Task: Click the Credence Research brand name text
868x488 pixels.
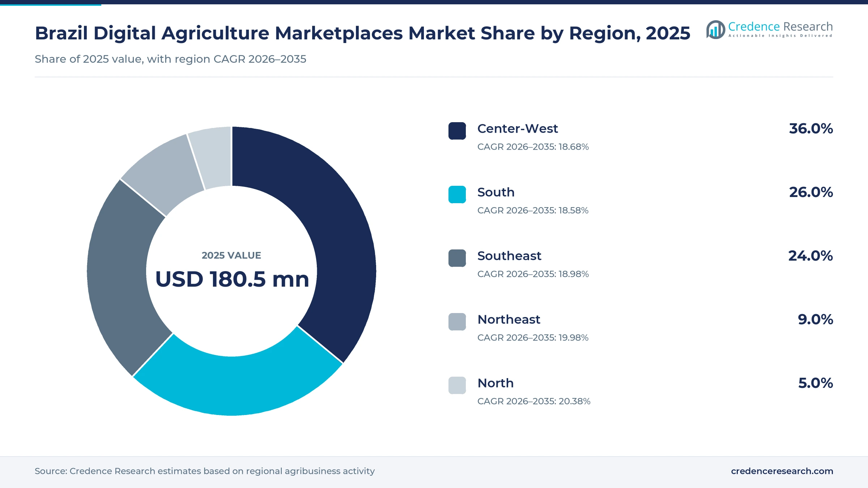Action: 780,27
